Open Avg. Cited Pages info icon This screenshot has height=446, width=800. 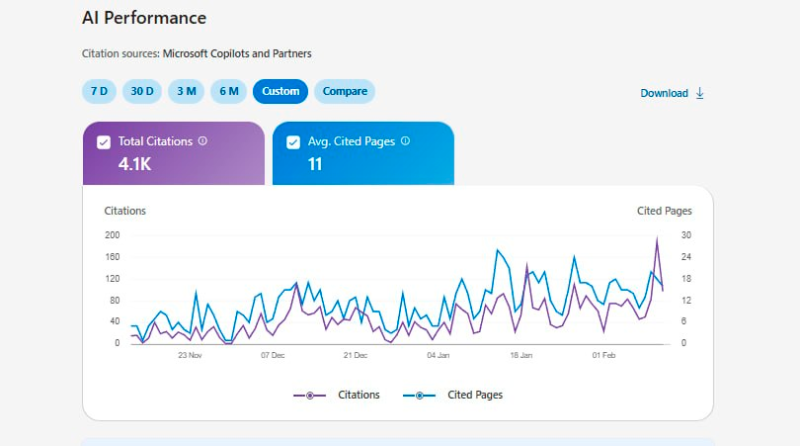(x=405, y=141)
